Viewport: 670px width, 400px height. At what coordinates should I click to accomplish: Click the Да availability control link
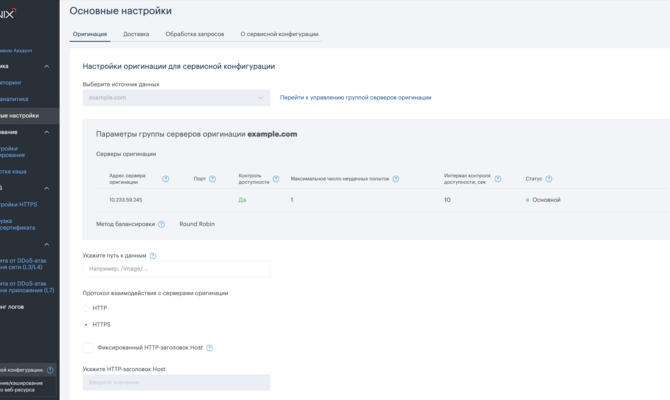(x=242, y=200)
